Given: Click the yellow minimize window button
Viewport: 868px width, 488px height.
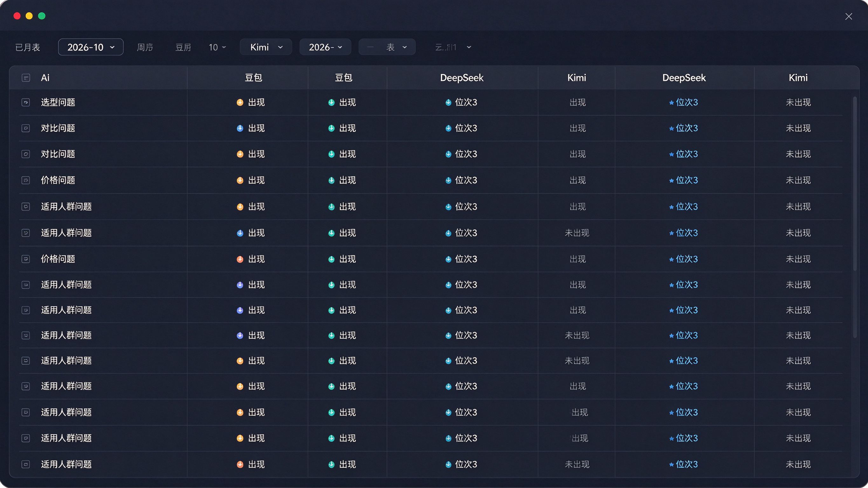Looking at the screenshot, I should (29, 16).
